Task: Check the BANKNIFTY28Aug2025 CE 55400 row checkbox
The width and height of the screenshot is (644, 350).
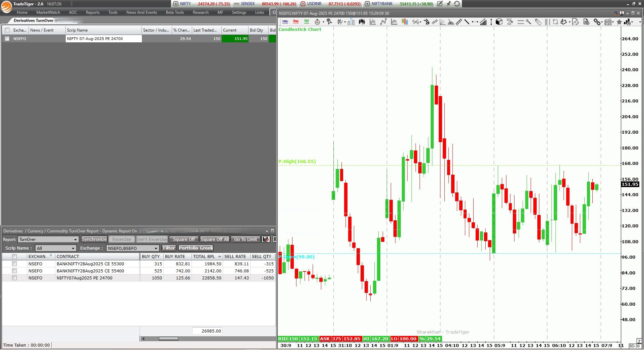Action: pyautogui.click(x=14, y=271)
